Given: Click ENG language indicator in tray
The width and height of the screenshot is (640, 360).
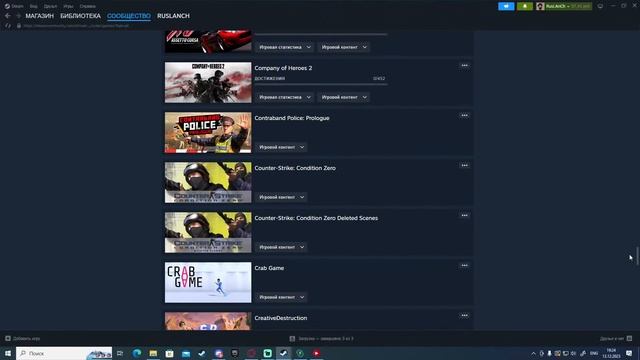Looking at the screenshot, I should tap(594, 353).
